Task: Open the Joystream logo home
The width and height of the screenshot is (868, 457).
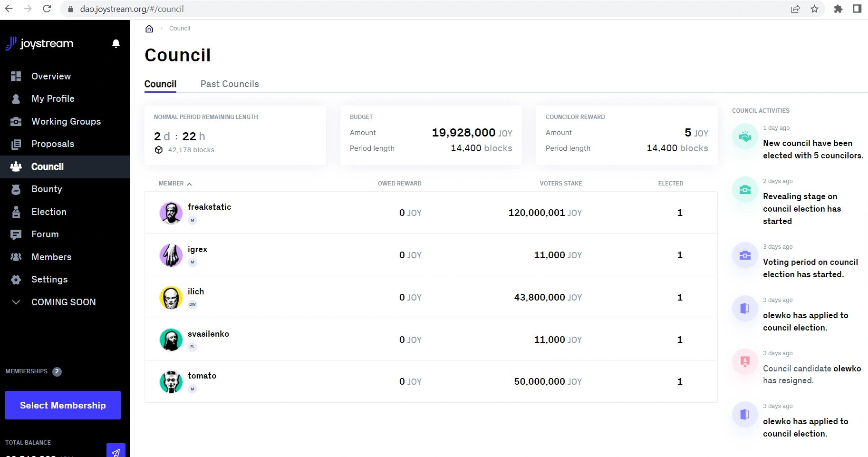Action: click(39, 43)
